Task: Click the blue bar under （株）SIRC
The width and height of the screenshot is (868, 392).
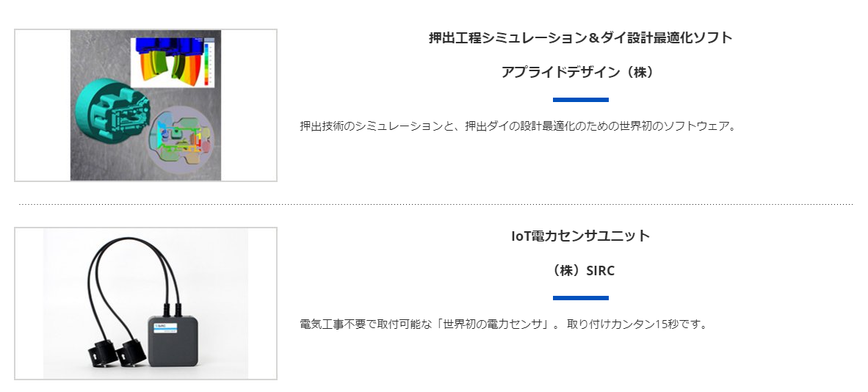Action: point(580,297)
